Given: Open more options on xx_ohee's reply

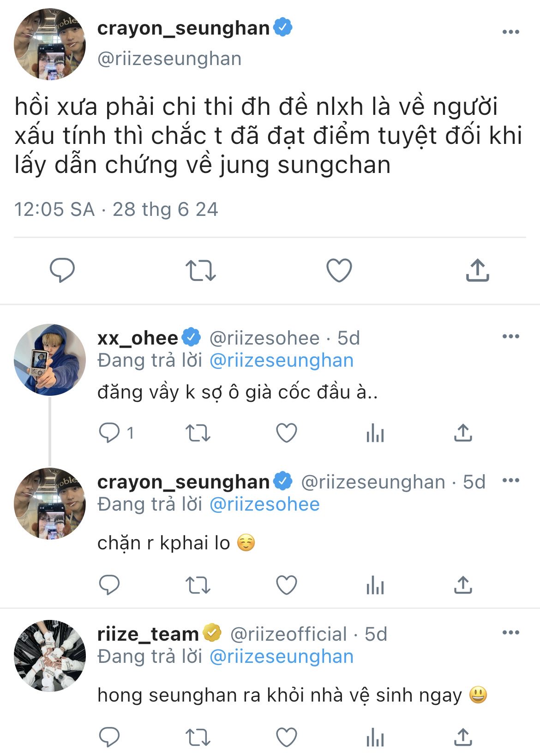Looking at the screenshot, I should [x=510, y=336].
